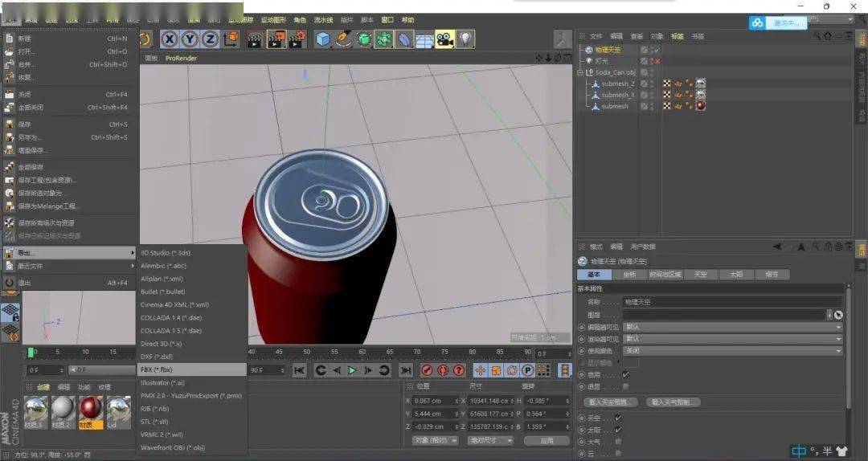Enable the 大气 checkbox
Viewport: 868px width, 461px height.
[618, 441]
